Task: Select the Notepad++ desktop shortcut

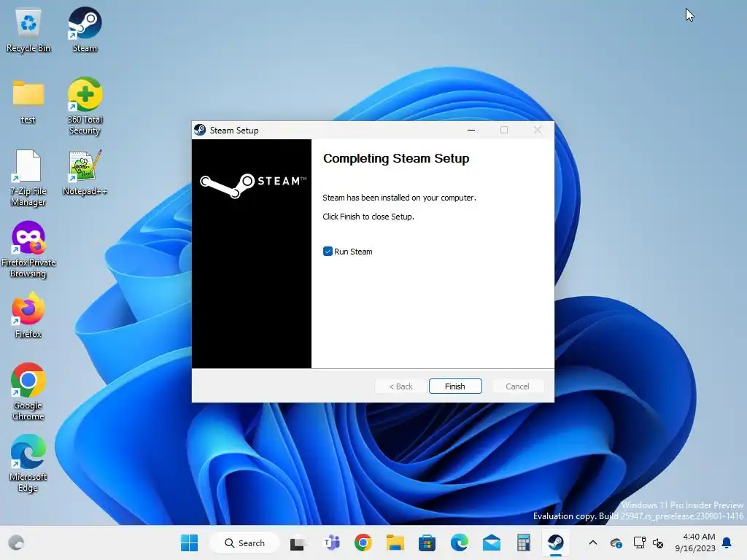Action: click(85, 172)
